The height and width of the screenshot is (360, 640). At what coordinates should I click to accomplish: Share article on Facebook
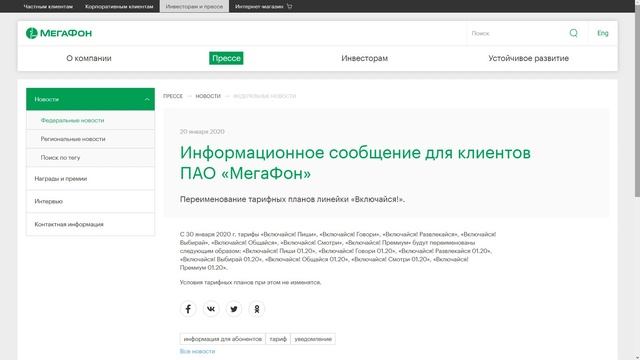pyautogui.click(x=188, y=309)
